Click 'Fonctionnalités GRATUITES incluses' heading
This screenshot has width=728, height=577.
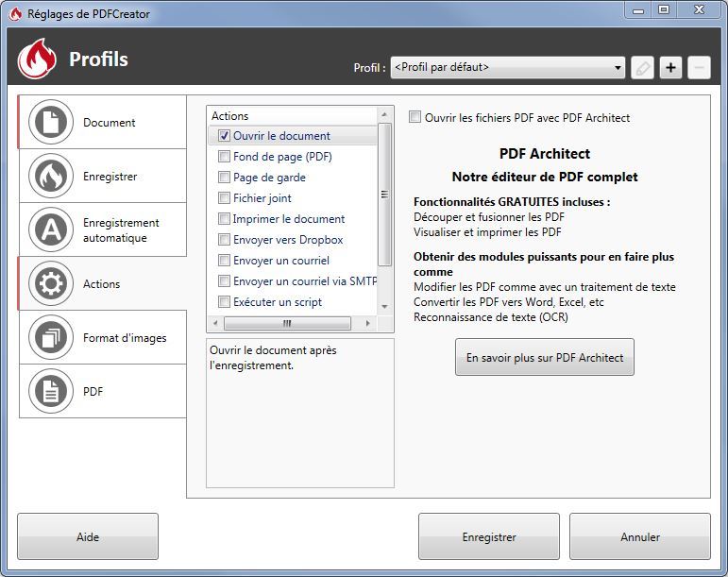pyautogui.click(x=512, y=202)
